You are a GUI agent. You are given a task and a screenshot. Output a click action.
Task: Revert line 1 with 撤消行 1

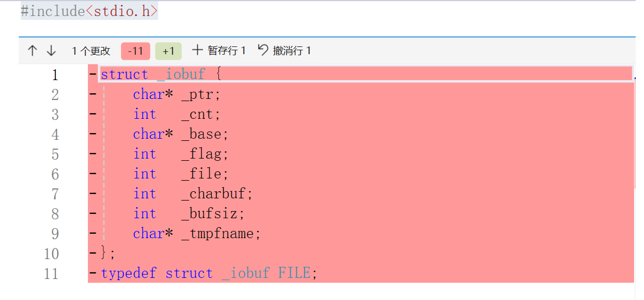[284, 50]
